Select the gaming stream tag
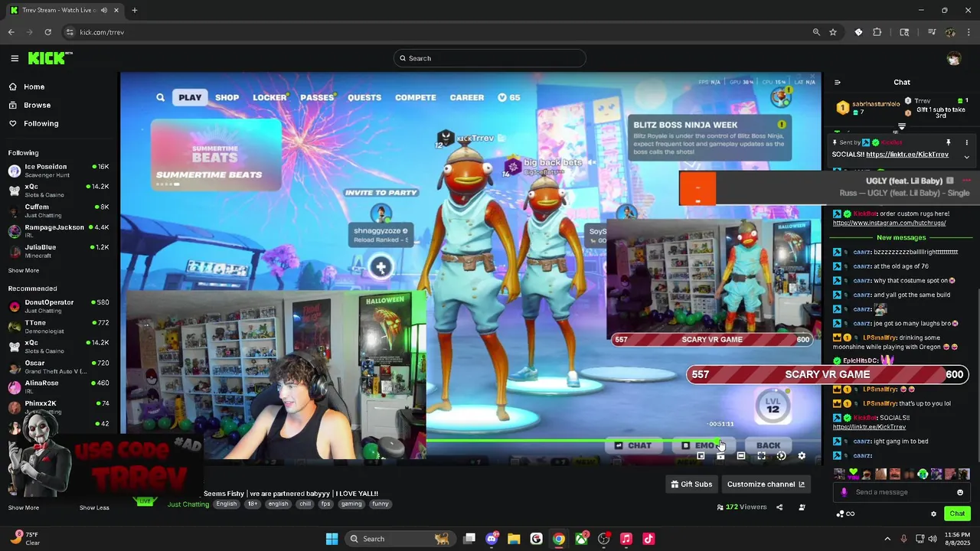This screenshot has height=551, width=980. pos(351,504)
